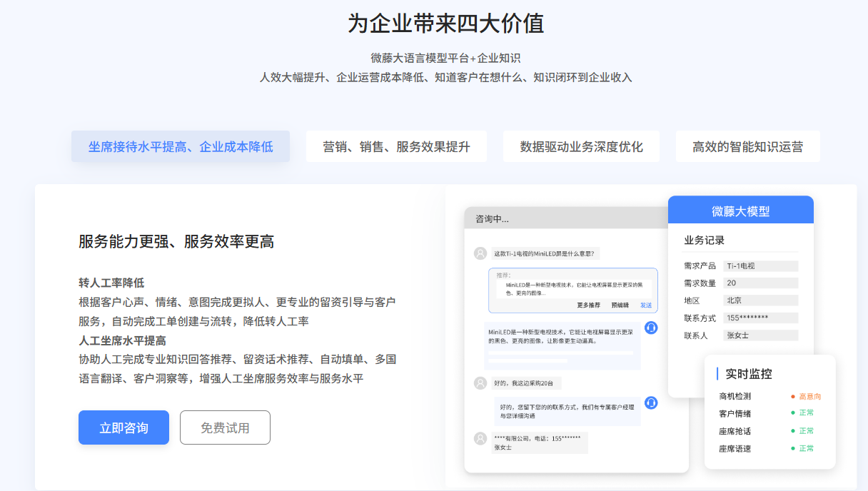This screenshot has height=491, width=868.
Task: Click the customer avatar beside the 张女士 message
Action: click(480, 438)
